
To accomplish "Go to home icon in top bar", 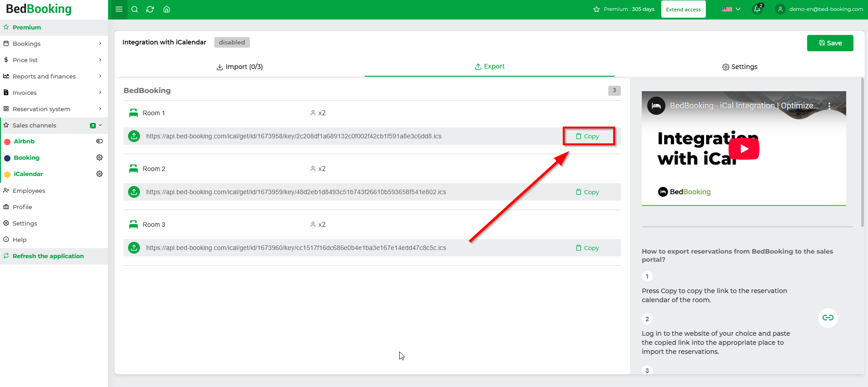I will (167, 9).
